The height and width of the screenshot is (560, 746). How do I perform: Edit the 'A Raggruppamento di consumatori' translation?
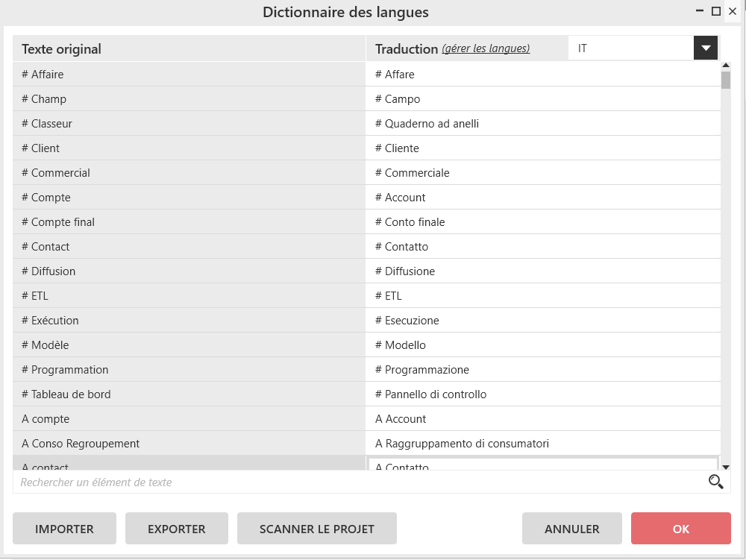(x=543, y=444)
